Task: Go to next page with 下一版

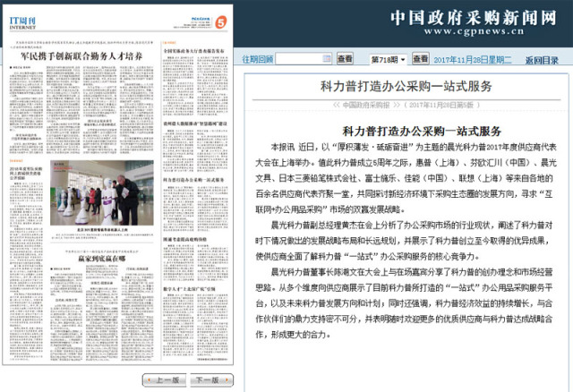Action: (211, 380)
